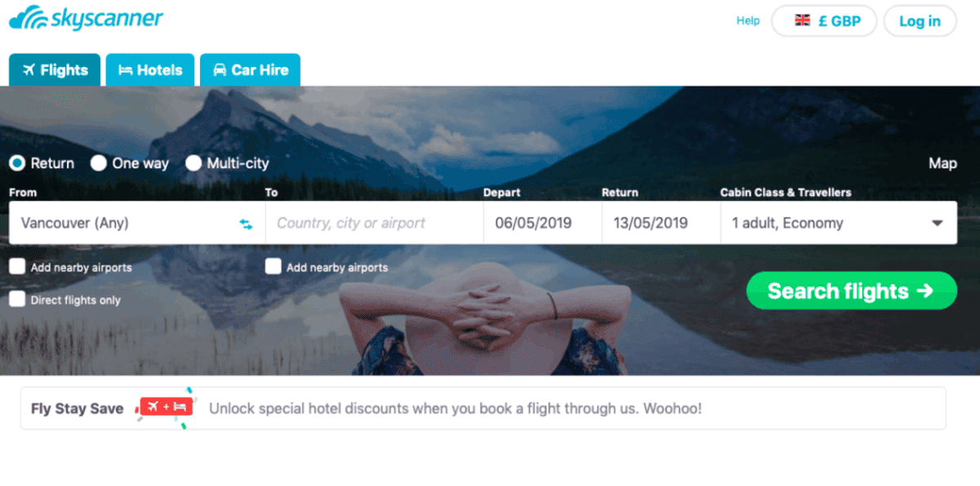
Task: Click the UK flag icon beside GBP
Action: [x=803, y=21]
